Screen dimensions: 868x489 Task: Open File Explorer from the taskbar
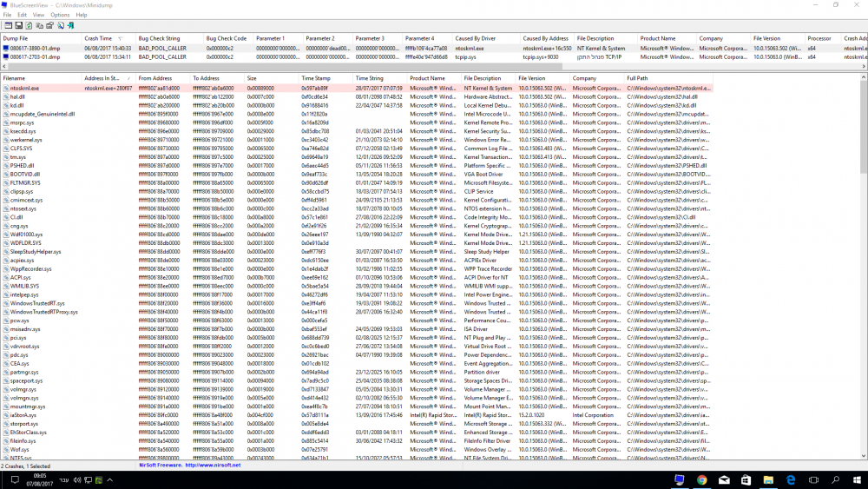click(768, 480)
